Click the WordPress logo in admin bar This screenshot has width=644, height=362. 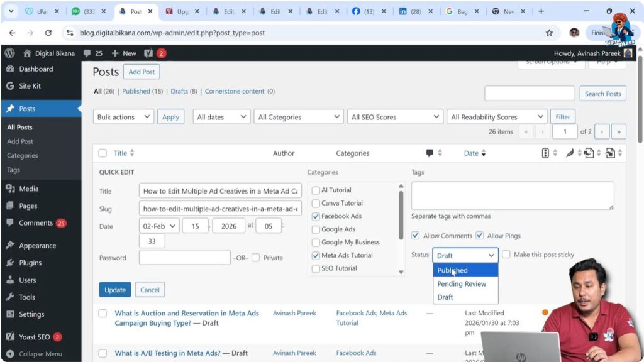point(9,53)
